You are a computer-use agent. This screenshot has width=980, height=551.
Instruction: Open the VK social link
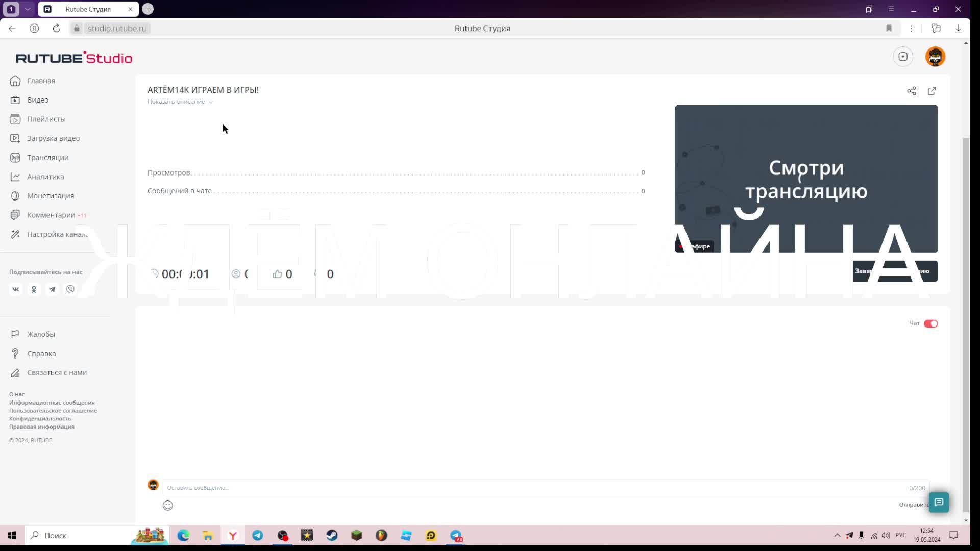16,289
